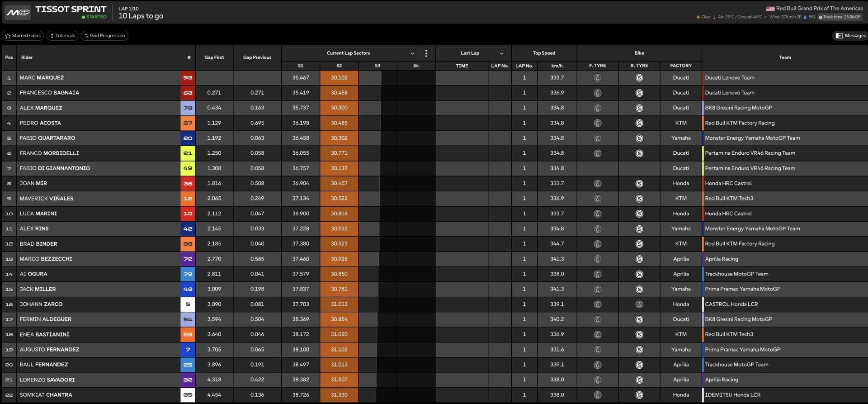
Task: Click the Rider column header
Action: coord(27,57)
